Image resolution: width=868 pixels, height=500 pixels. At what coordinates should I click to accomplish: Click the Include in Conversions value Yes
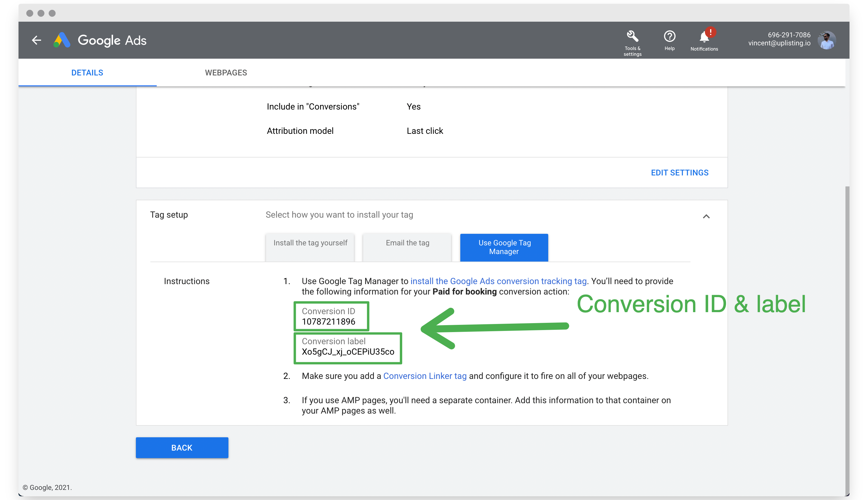(413, 106)
